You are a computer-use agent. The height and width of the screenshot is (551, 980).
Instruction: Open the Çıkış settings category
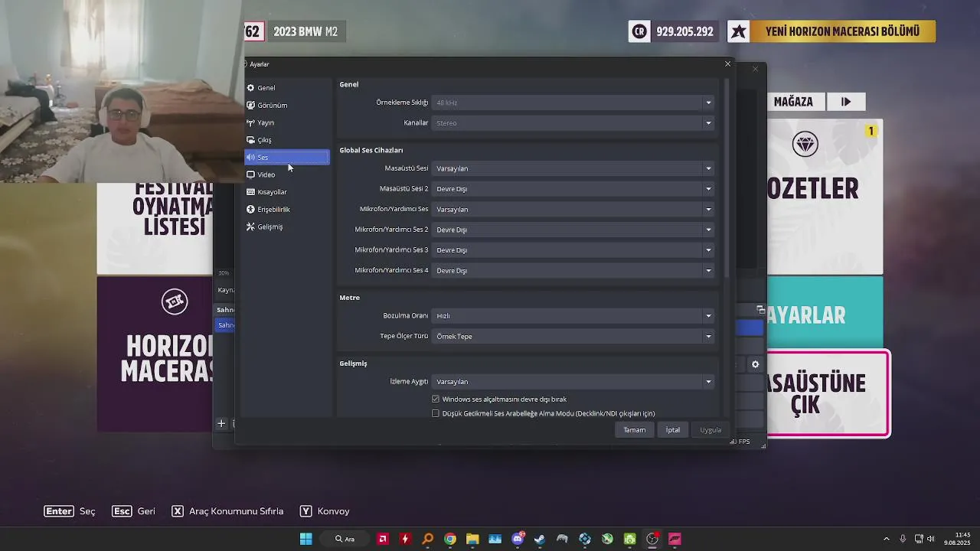pyautogui.click(x=286, y=140)
